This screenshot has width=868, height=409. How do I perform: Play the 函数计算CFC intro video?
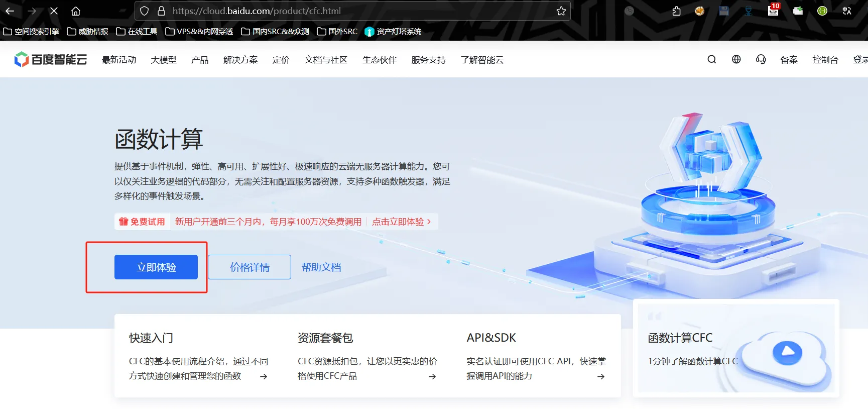point(788,352)
